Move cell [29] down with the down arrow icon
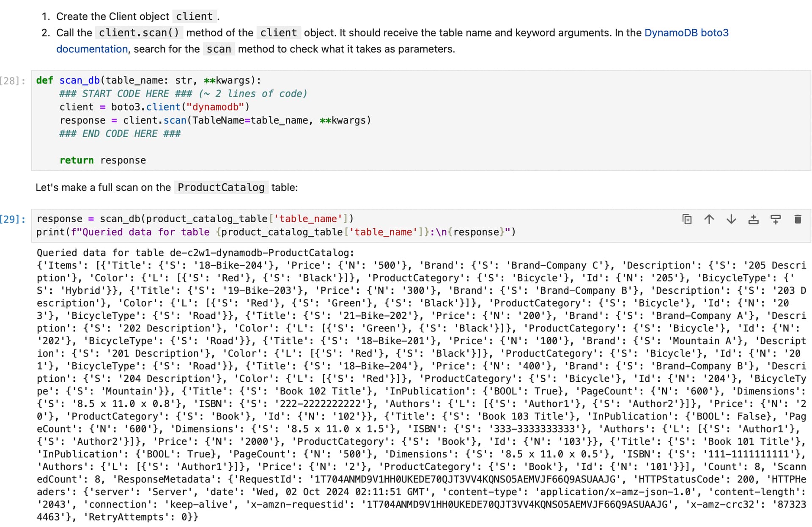 point(731,219)
